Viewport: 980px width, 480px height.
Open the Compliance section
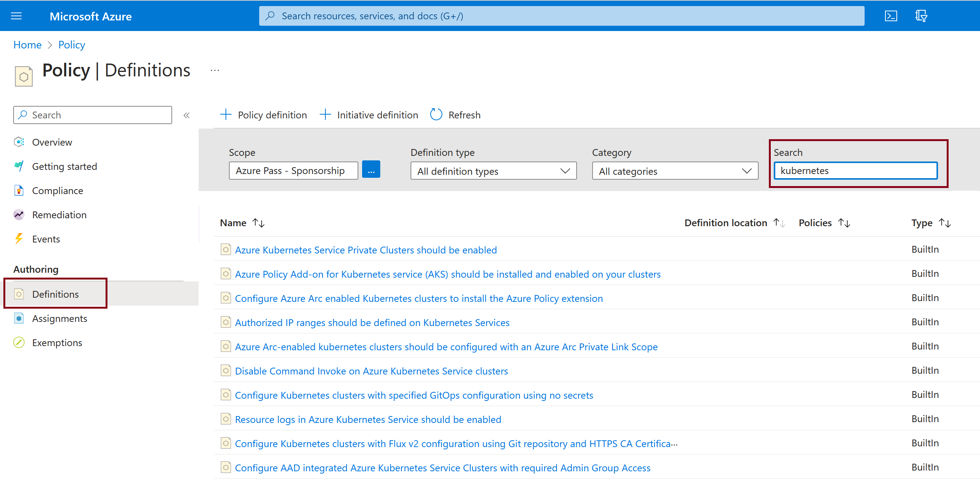(x=58, y=190)
